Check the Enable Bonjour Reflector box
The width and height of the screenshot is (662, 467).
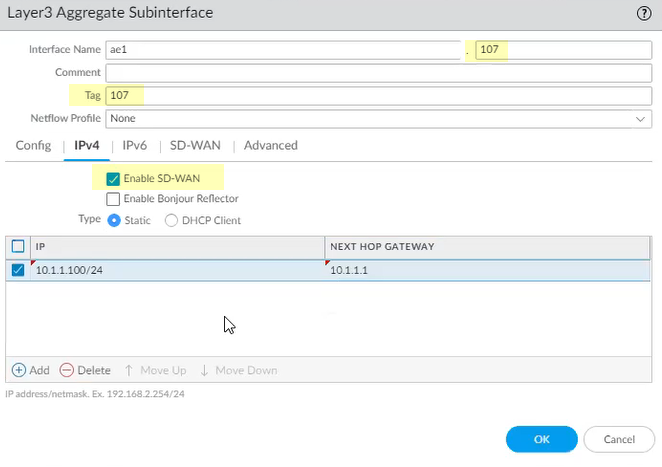(x=113, y=199)
